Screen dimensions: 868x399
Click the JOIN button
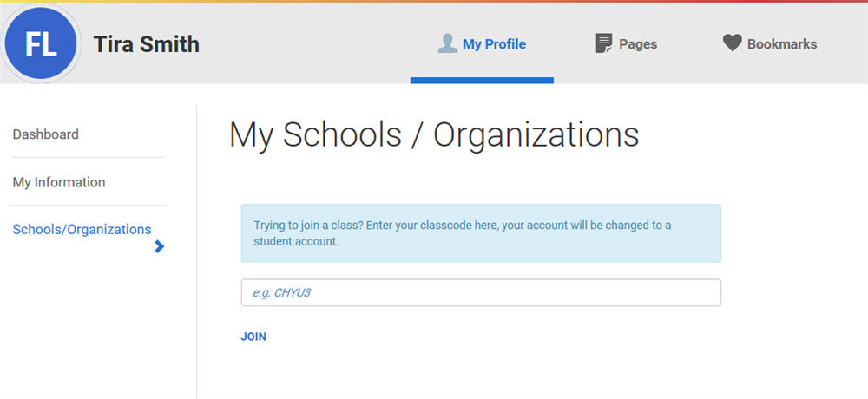coord(253,337)
